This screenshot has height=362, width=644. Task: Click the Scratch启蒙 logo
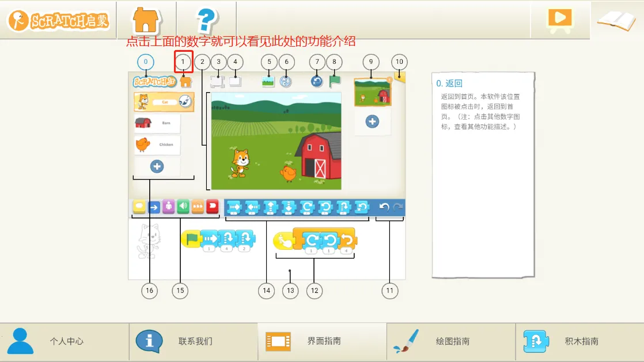pos(58,21)
